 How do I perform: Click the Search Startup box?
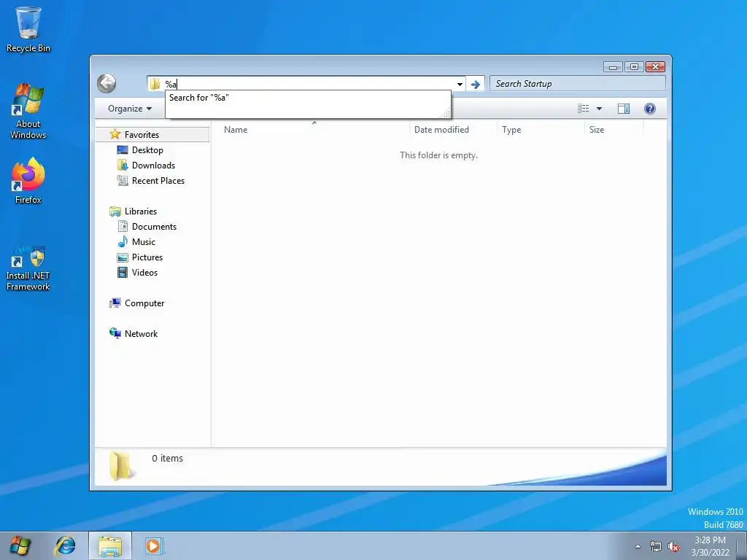pyautogui.click(x=578, y=84)
